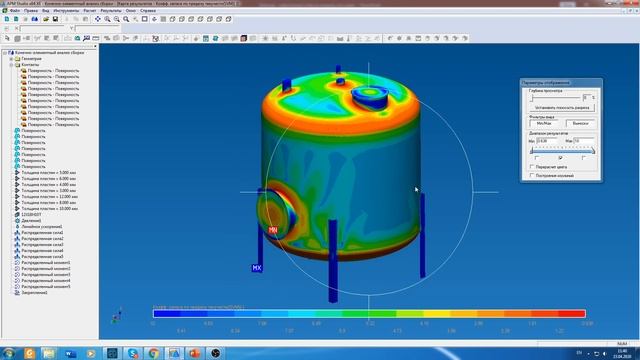Enable Пересчет цвета checkbox
The image size is (640, 360).
532,167
